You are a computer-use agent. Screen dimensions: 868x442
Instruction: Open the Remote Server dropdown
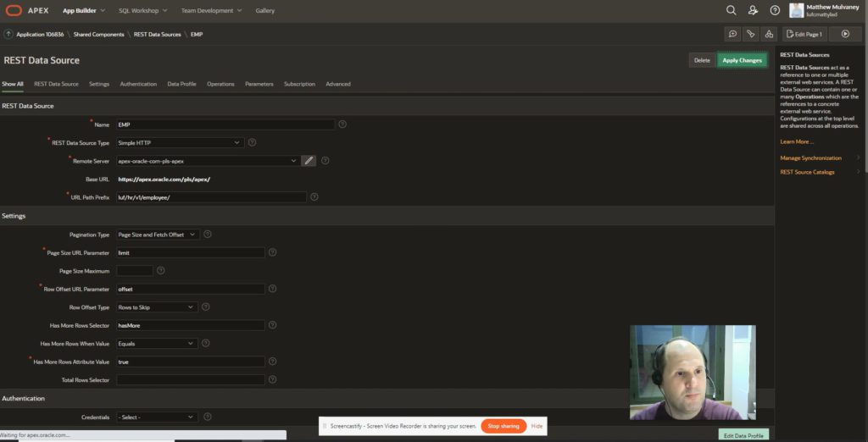pos(209,160)
